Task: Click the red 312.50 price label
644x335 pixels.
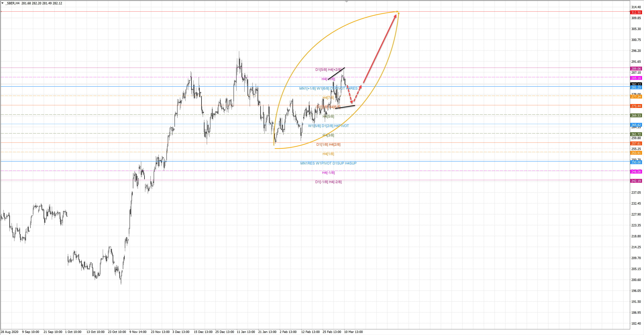Action: pos(636,13)
